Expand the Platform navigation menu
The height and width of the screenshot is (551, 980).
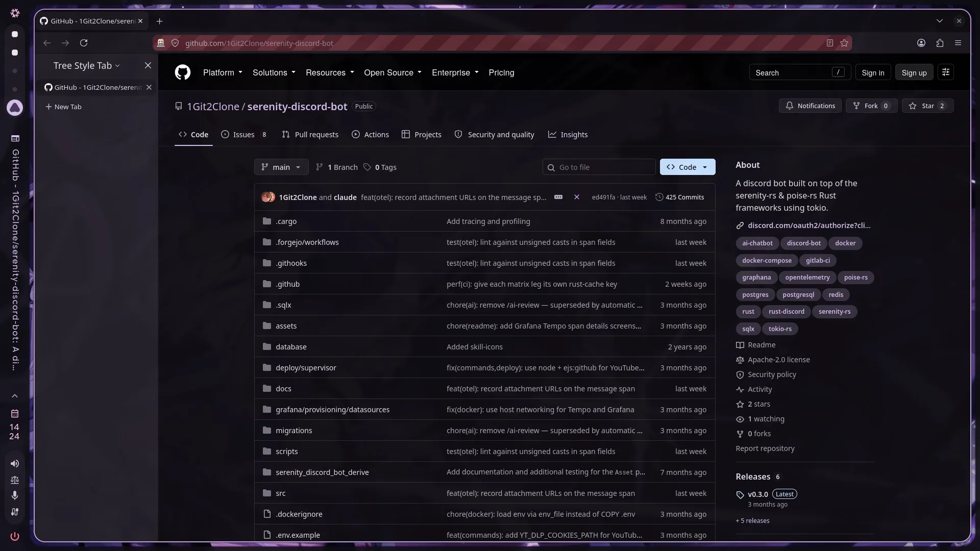click(223, 72)
